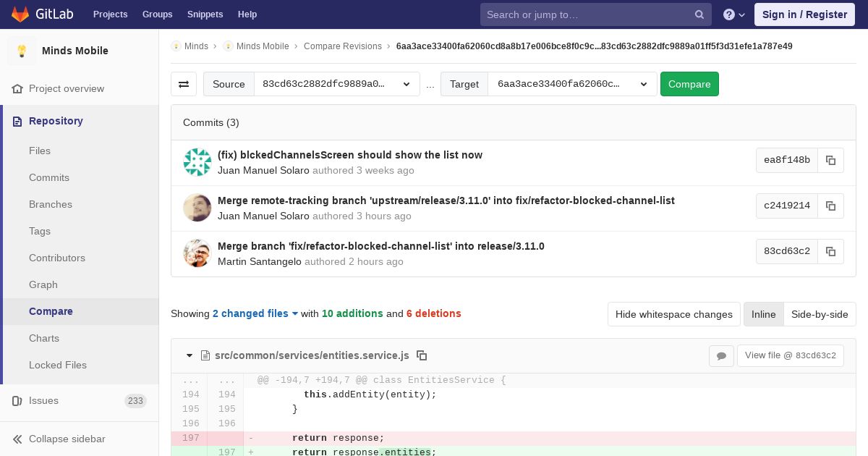The height and width of the screenshot is (456, 868).
Task: Copy commit SHA 83cd63c2
Action: click(830, 251)
